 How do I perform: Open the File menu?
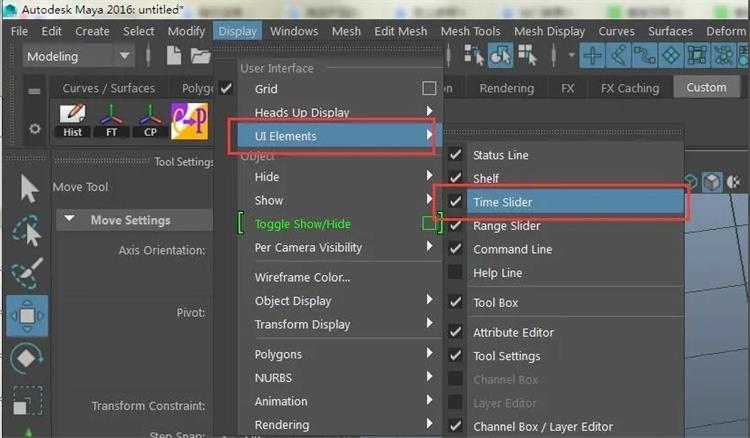(x=19, y=31)
